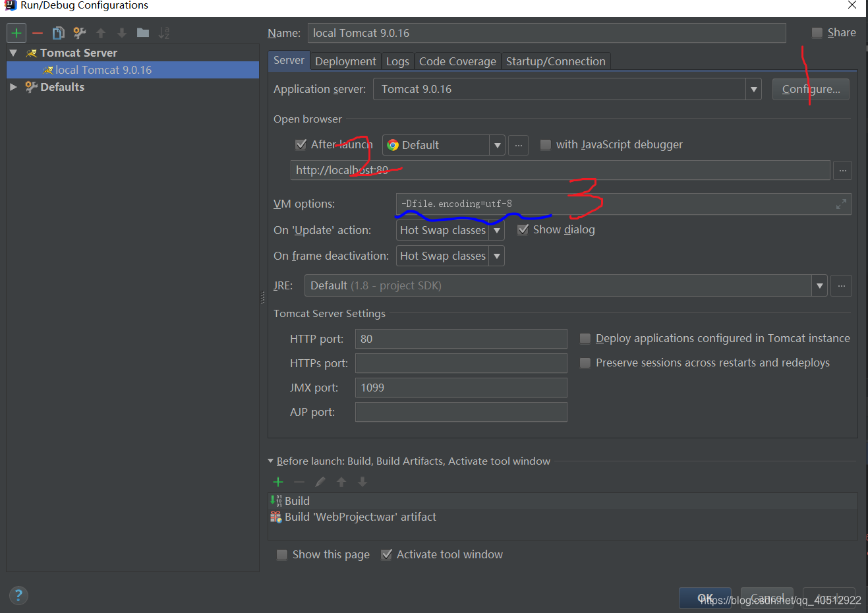Remove the selected before launch task
868x613 pixels.
tap(299, 482)
